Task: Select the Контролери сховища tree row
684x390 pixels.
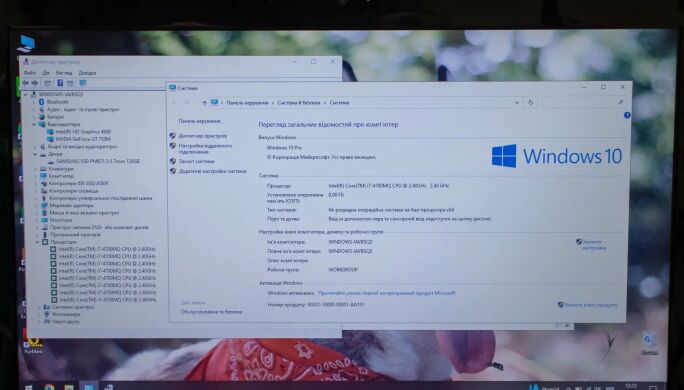Action: pos(69,191)
